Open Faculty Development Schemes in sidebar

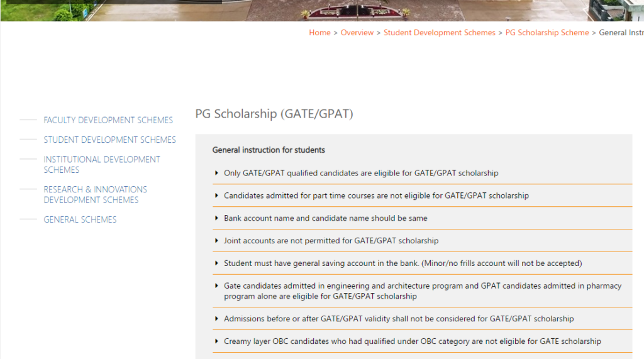coord(108,120)
